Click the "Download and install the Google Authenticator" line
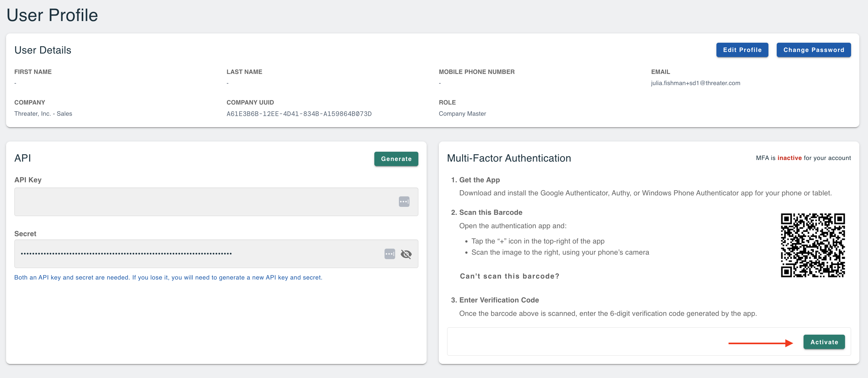The image size is (868, 378). click(645, 193)
